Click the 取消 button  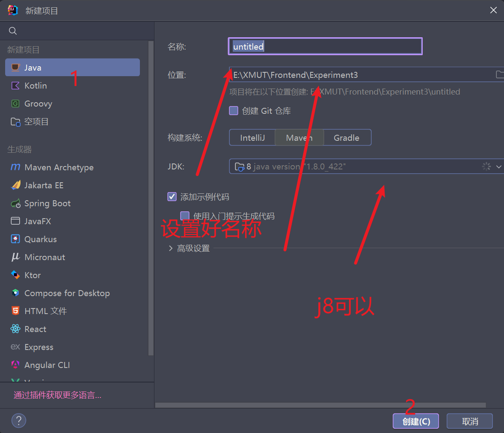pyautogui.click(x=470, y=421)
